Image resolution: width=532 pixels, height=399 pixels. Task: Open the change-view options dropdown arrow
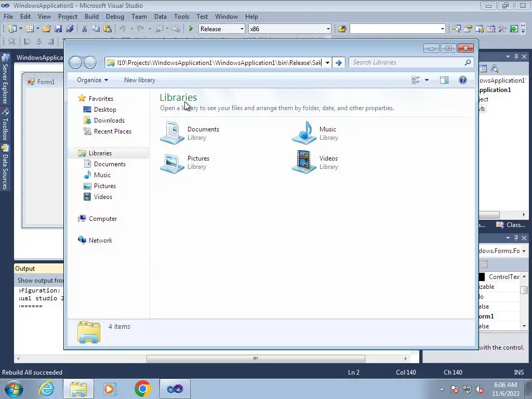click(427, 80)
